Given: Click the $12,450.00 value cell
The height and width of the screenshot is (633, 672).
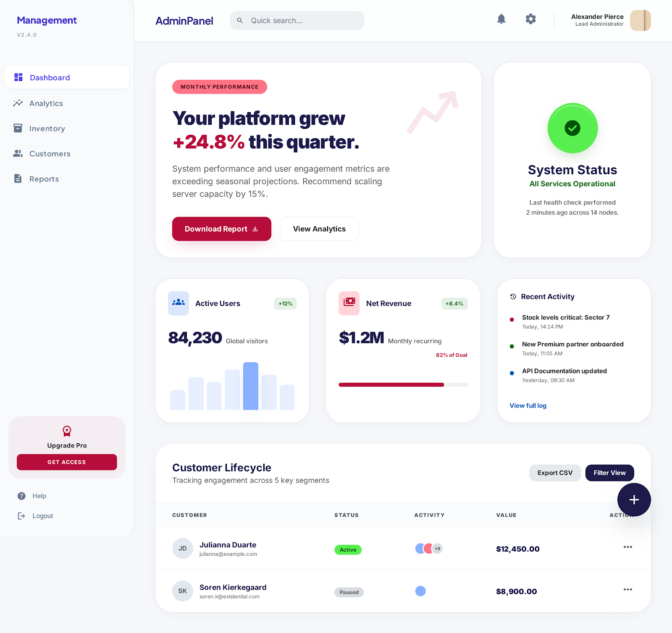Looking at the screenshot, I should (518, 549).
